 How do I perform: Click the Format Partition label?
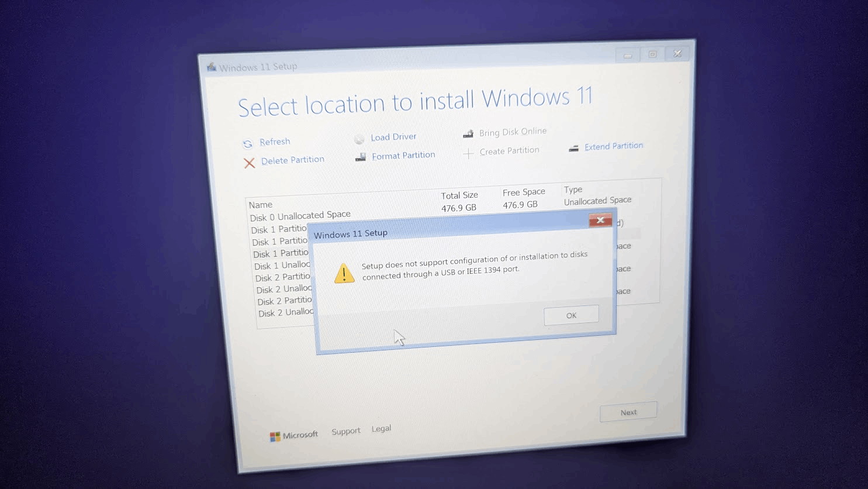tap(403, 156)
